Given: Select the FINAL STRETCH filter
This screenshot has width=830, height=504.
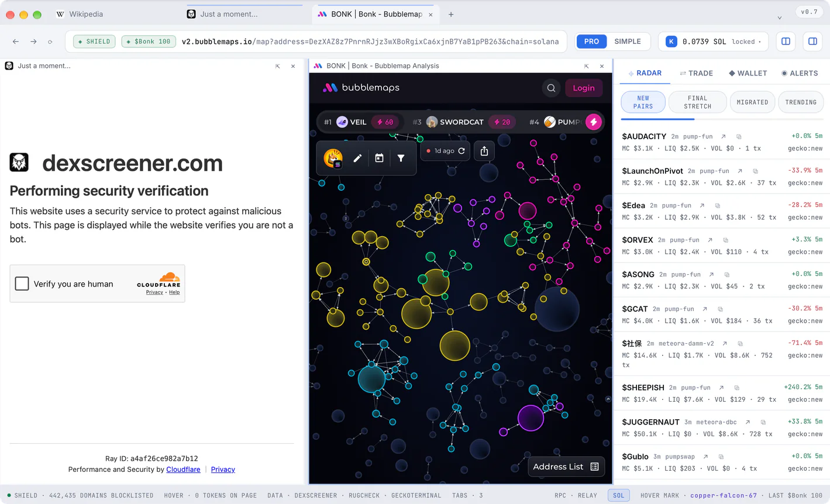Looking at the screenshot, I should point(697,102).
